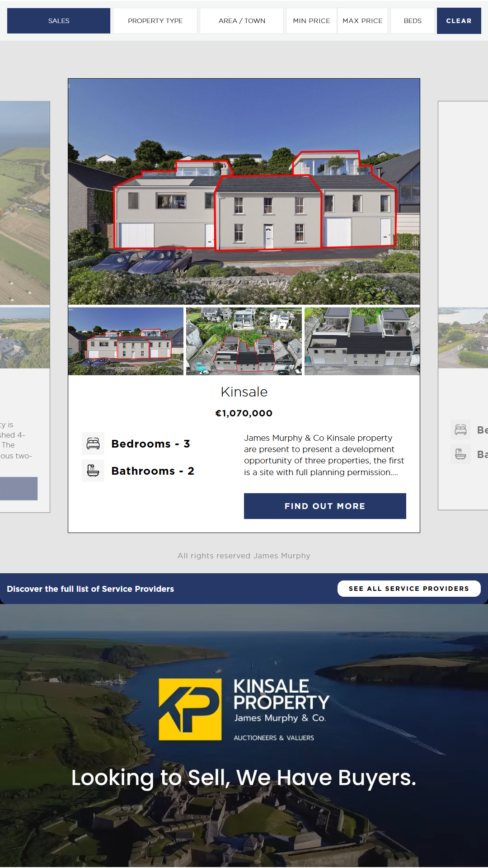Open the Area / Town dropdown
Viewport: 488px width, 868px height.
pyautogui.click(x=242, y=21)
